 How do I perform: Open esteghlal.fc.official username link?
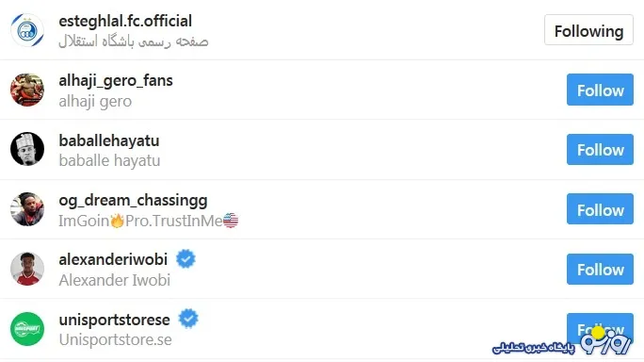pyautogui.click(x=125, y=21)
